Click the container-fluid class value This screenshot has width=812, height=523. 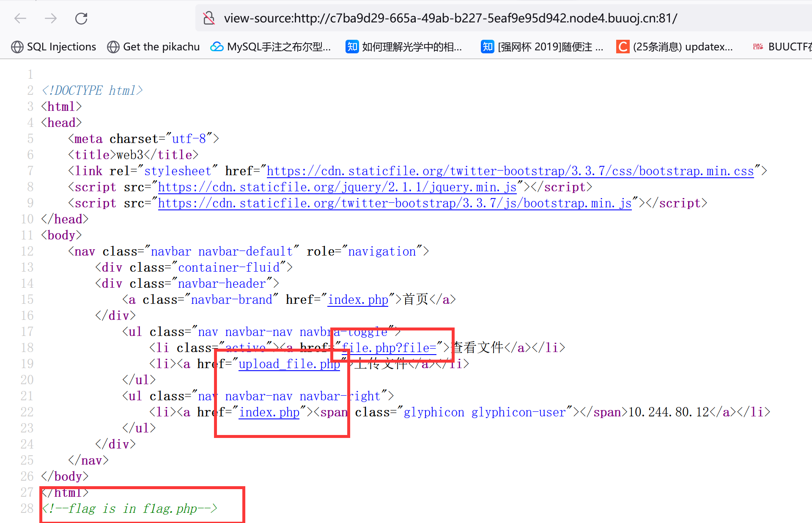[x=229, y=267]
